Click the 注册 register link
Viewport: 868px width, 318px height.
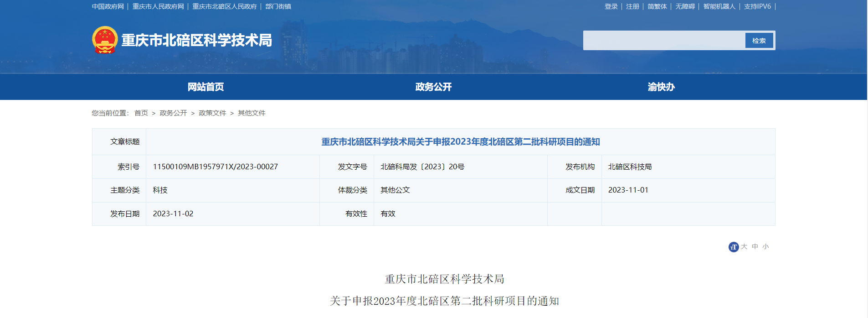(x=632, y=6)
